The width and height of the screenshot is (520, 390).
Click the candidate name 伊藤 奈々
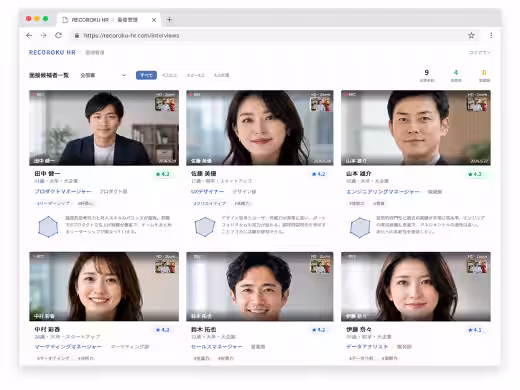359,329
